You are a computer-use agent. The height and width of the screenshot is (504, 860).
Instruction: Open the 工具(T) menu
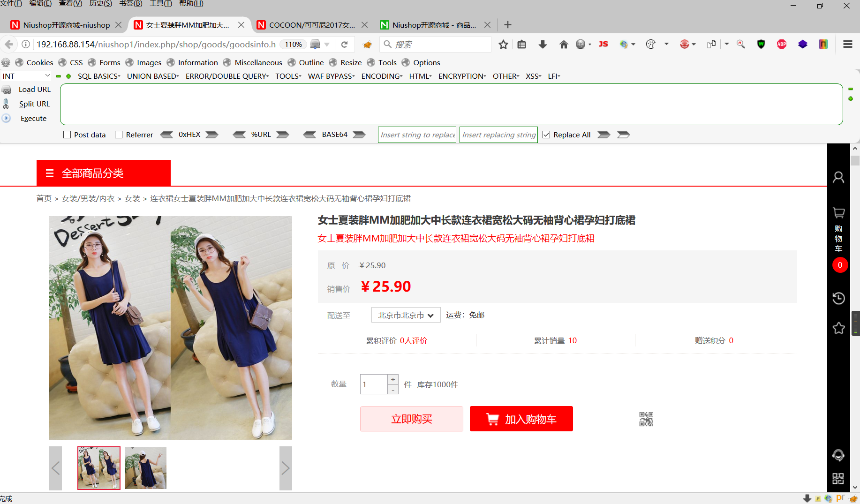coord(160,4)
